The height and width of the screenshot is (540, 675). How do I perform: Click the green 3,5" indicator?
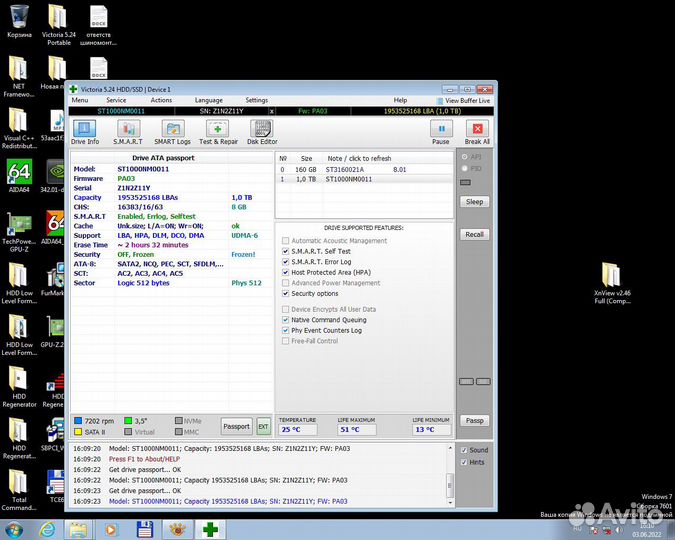[x=128, y=421]
